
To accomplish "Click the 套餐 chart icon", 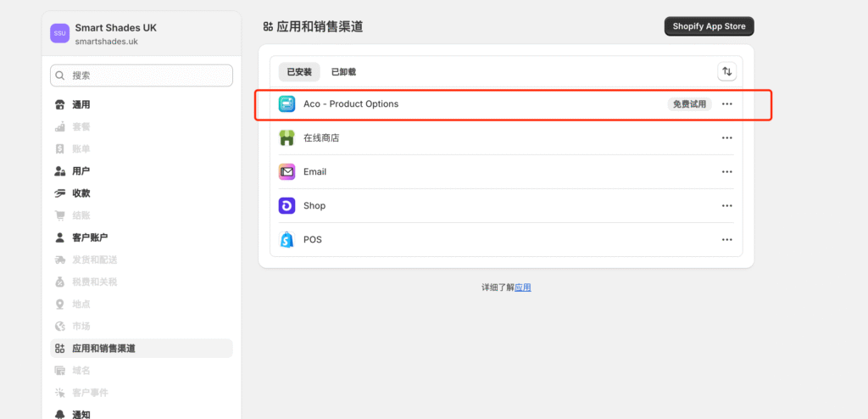I will [x=60, y=127].
